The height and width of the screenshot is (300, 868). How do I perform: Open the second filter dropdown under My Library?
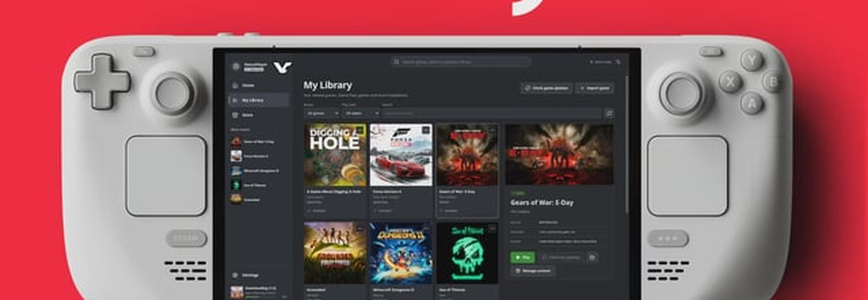click(x=361, y=113)
